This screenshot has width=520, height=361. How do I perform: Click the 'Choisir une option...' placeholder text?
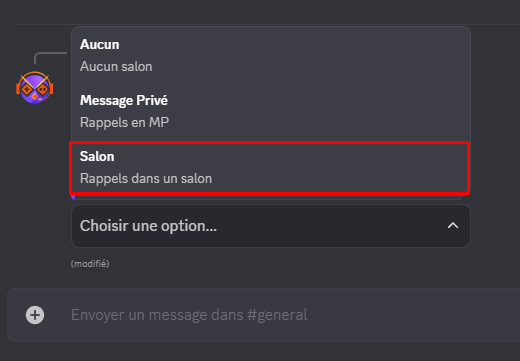pos(148,226)
